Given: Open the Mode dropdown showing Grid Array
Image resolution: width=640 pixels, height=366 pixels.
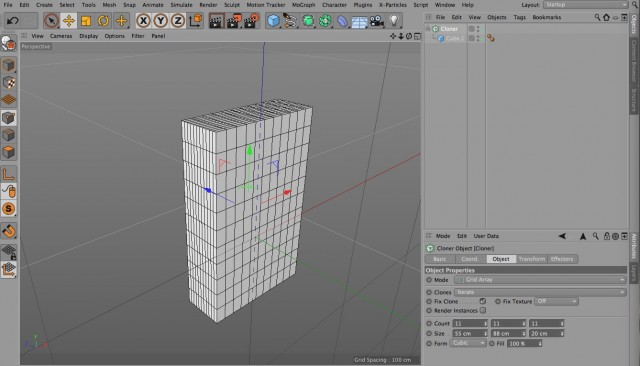Looking at the screenshot, I should [x=540, y=280].
